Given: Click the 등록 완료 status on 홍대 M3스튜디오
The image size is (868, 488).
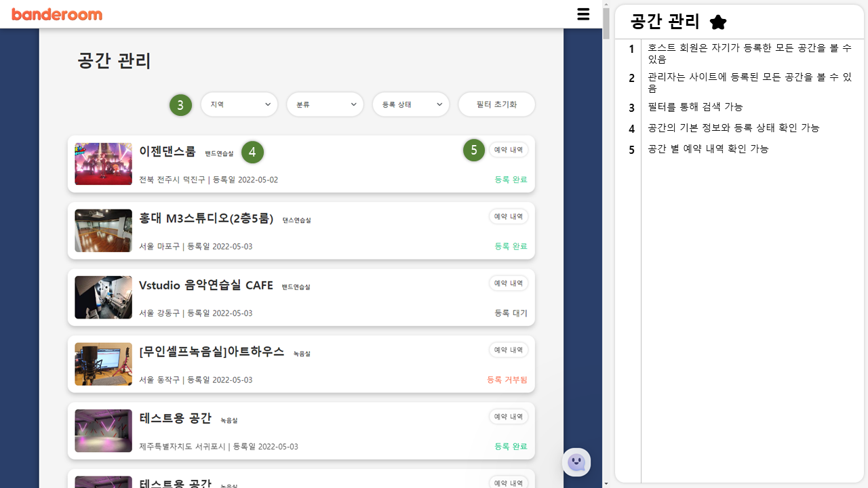Looking at the screenshot, I should pos(510,246).
